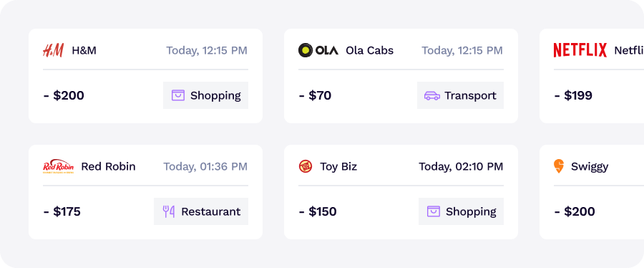
Task: Select the Shopping tag on Toy Biz transaction
Action: [462, 211]
